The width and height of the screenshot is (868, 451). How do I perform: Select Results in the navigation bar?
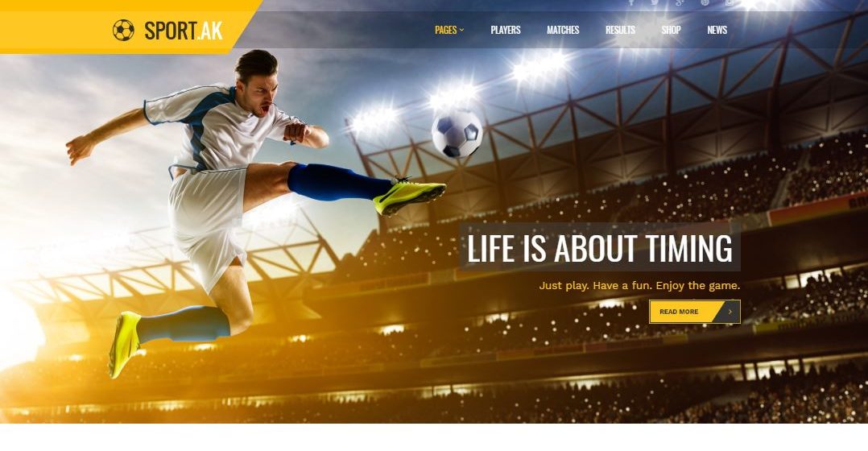pos(620,30)
